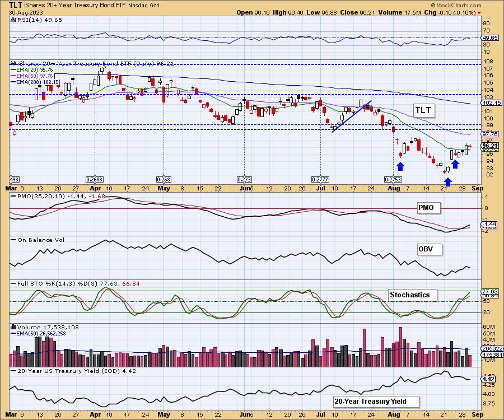
Task: Click the Apr label on bottom date axis
Action: (95, 414)
